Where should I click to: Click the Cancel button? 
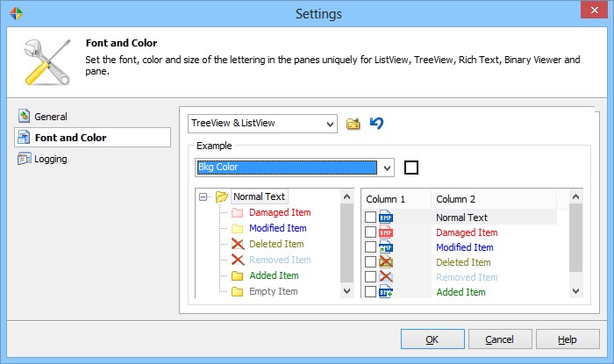click(x=499, y=339)
